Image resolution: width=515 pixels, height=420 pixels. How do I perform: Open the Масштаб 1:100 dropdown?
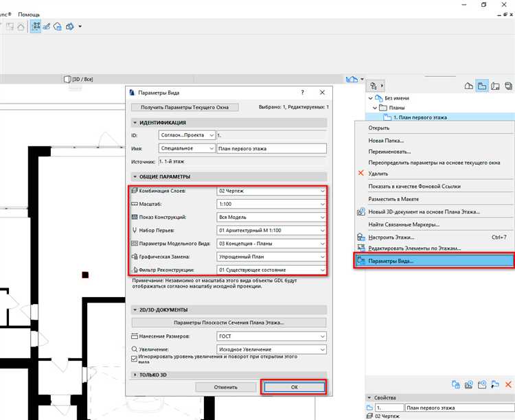[271, 204]
